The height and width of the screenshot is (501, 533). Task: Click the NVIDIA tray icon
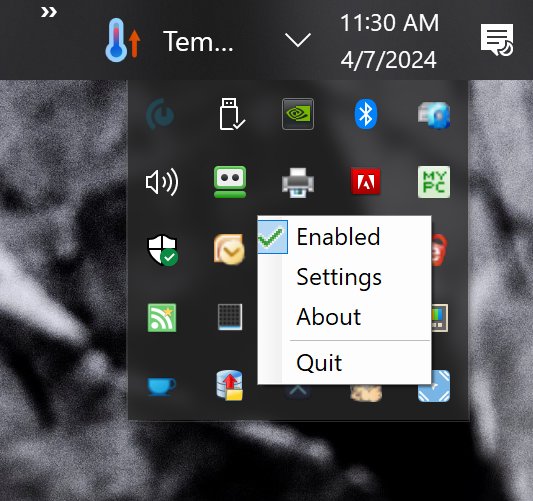[x=298, y=114]
